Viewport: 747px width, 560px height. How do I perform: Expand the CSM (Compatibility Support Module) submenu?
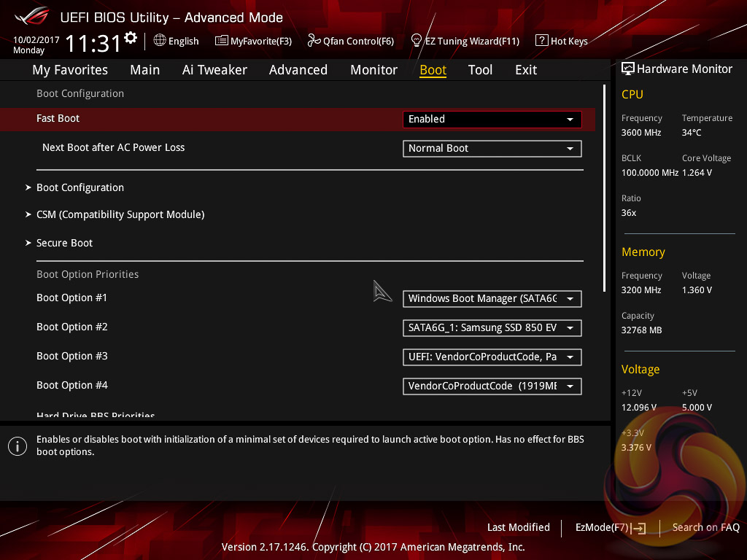coord(120,214)
